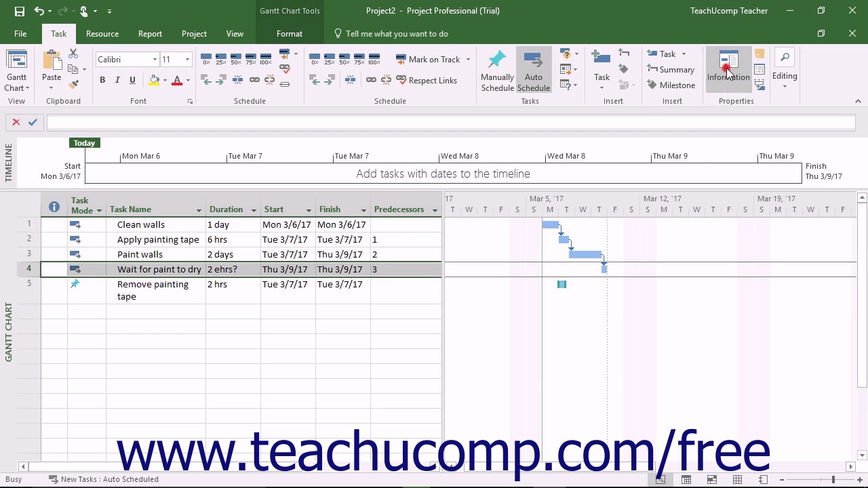Open the Start column filter dropdown
The width and height of the screenshot is (868, 488).
[x=309, y=210]
